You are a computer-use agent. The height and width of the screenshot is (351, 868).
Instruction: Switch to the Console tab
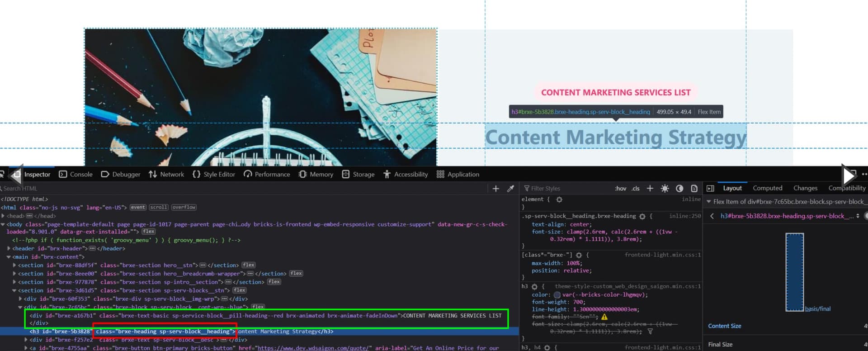point(76,174)
